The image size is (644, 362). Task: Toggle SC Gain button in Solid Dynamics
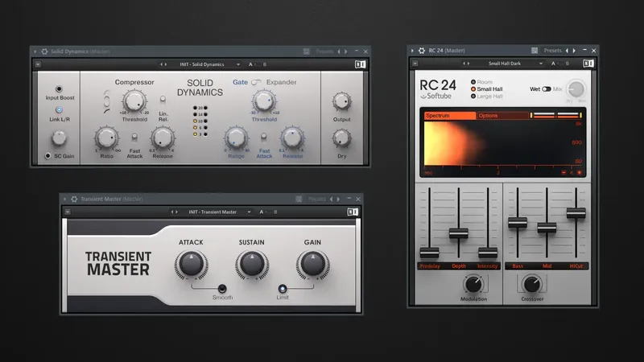pyautogui.click(x=47, y=156)
